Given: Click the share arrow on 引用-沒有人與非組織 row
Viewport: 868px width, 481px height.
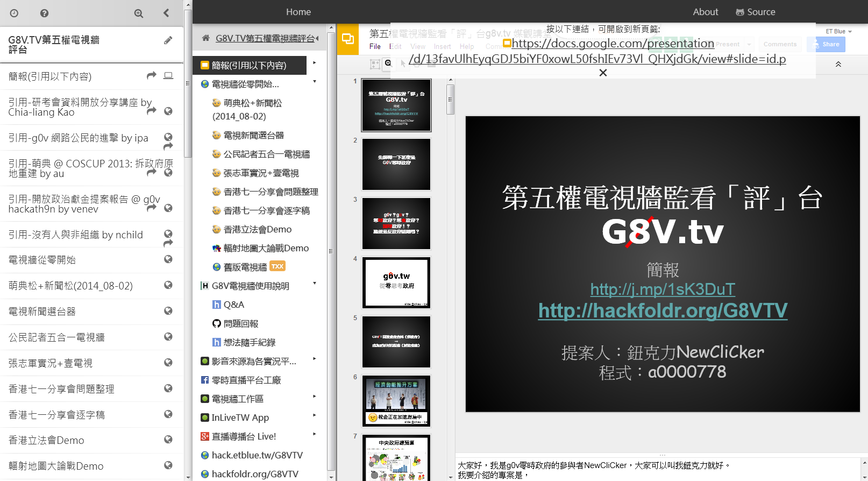Looking at the screenshot, I should point(168,243).
